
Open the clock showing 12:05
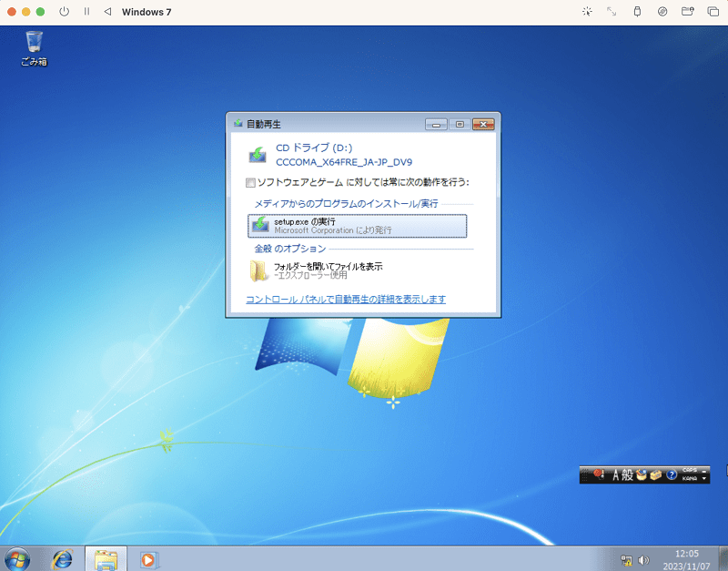click(x=687, y=554)
